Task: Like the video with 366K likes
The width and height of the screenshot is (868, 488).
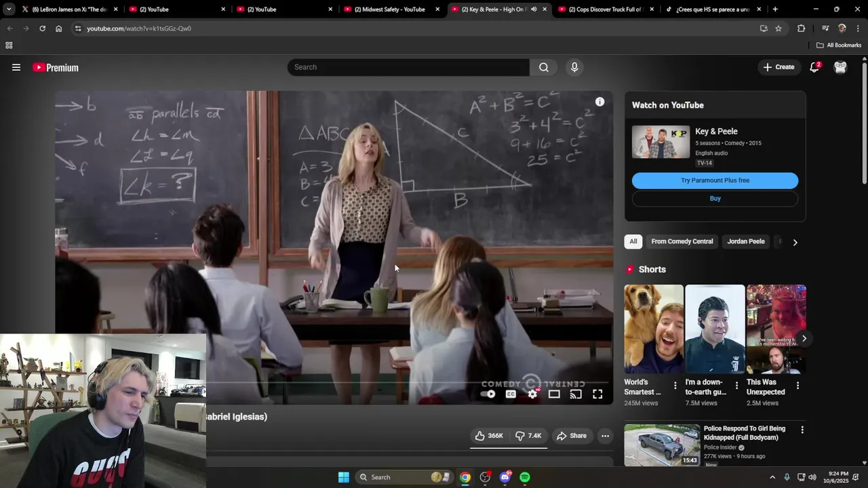Action: (489, 436)
